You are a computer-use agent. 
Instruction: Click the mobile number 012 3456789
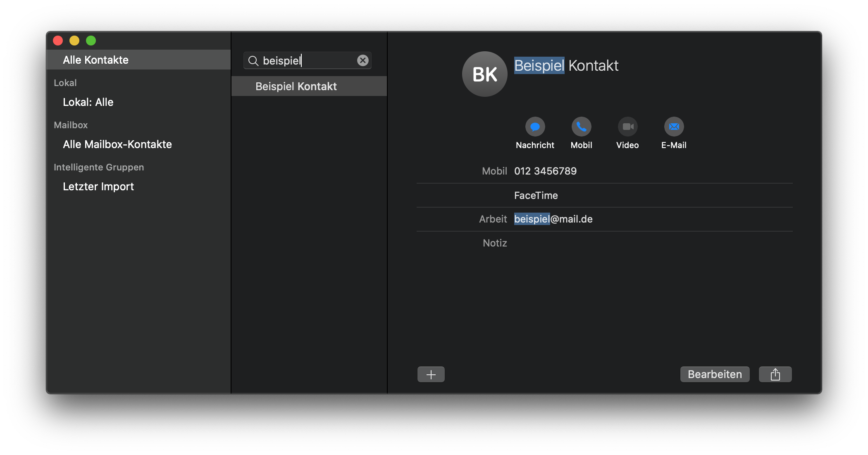545,171
